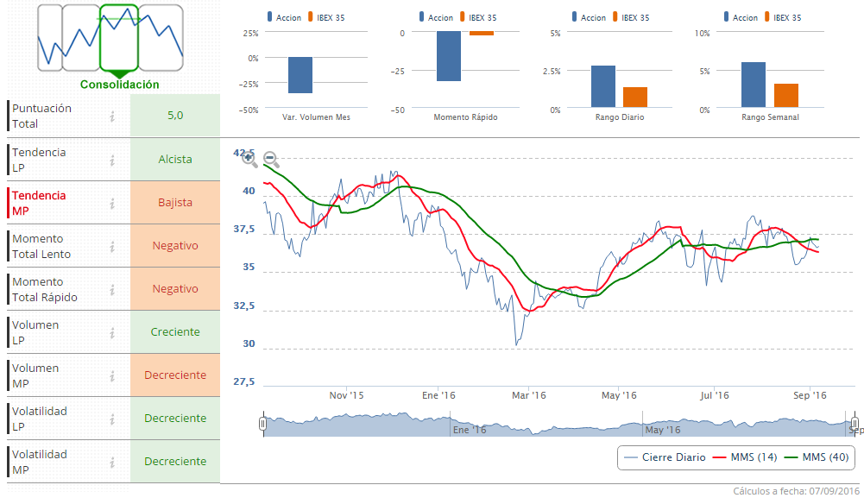Image resolution: width=864 pixels, height=504 pixels.
Task: Click info icon next to Volatilidad MP
Action: coord(112,462)
